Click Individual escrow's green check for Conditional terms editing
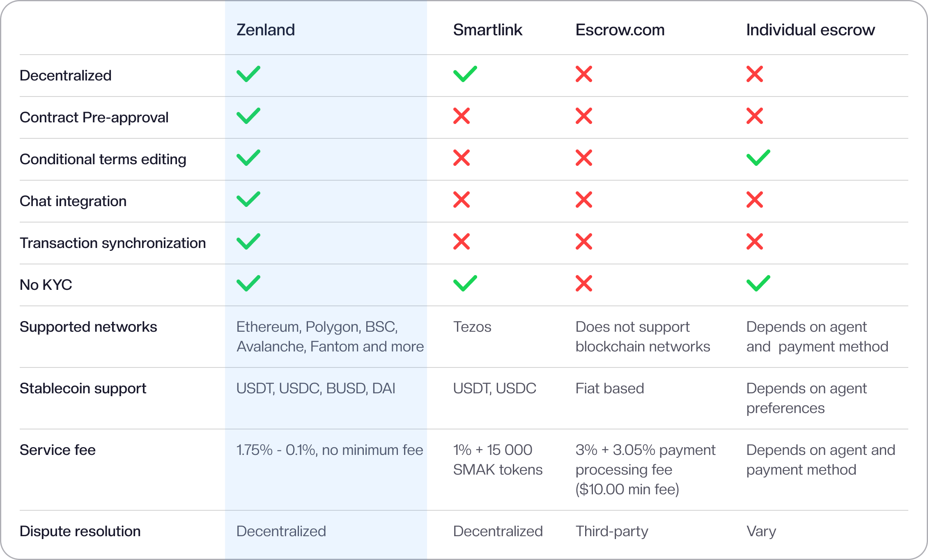Image resolution: width=928 pixels, height=560 pixels. (x=758, y=158)
